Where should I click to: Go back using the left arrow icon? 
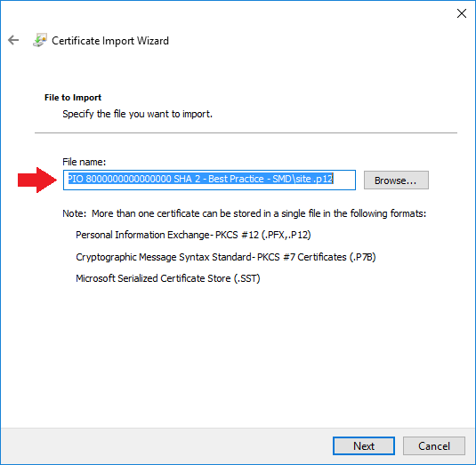(x=13, y=40)
